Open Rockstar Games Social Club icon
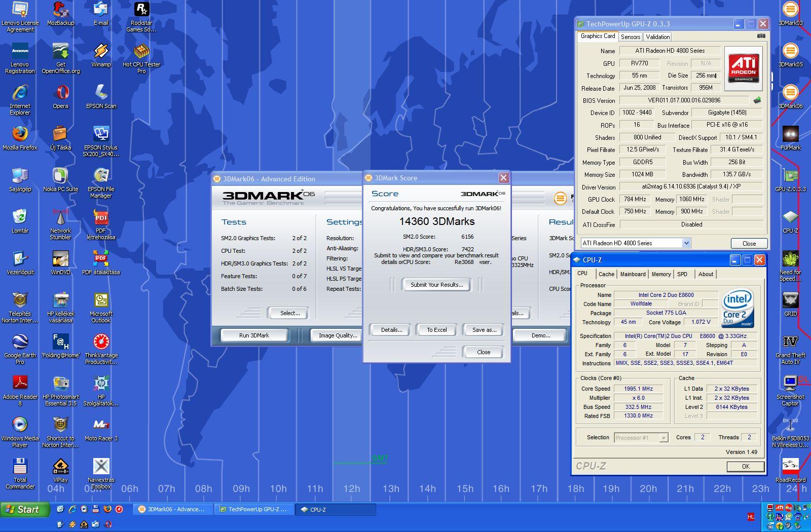Image resolution: width=811 pixels, height=532 pixels. (141, 17)
